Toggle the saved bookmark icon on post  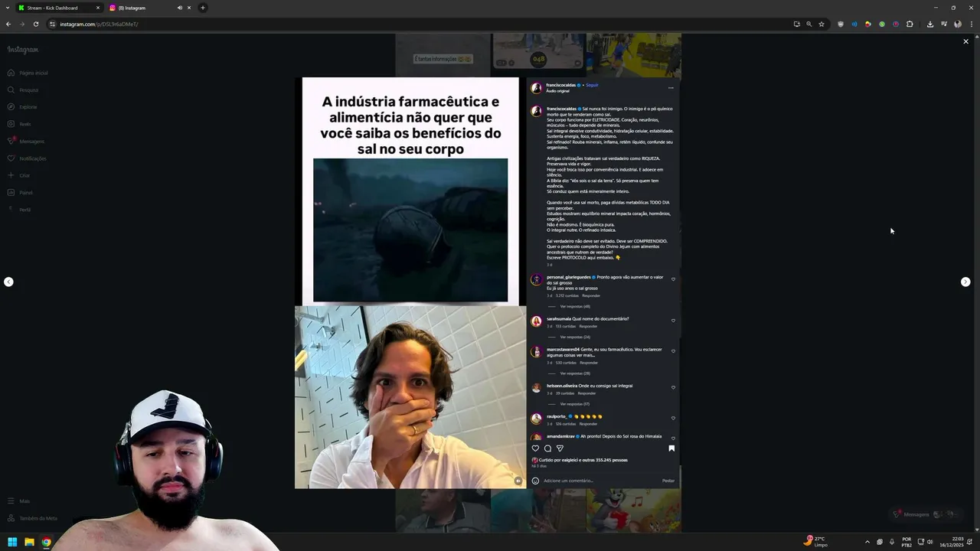[671, 448]
